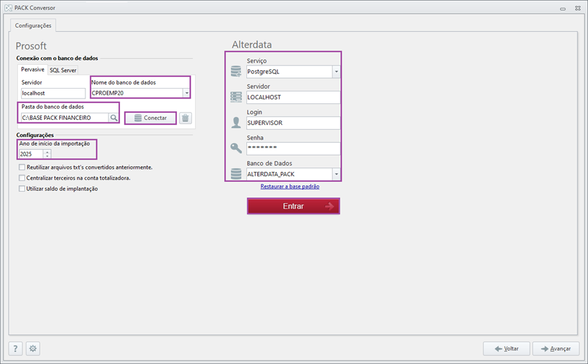The width and height of the screenshot is (588, 364).
Task: Toggle Utilizar saldo de implantação checkbox
Action: [x=22, y=189]
